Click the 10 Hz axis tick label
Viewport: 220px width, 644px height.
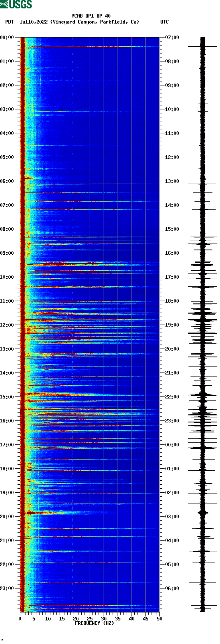pyautogui.click(x=48, y=619)
